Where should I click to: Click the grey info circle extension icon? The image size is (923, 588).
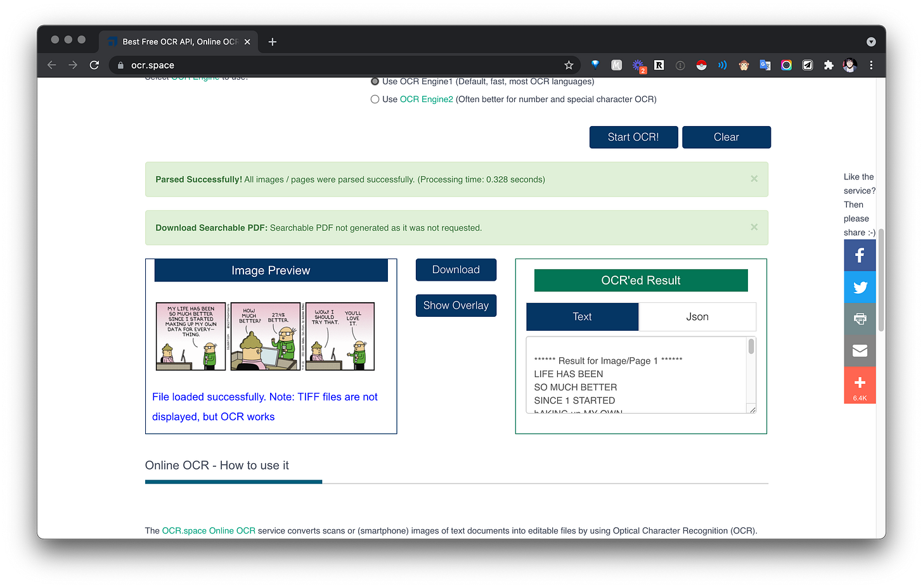[x=680, y=65]
